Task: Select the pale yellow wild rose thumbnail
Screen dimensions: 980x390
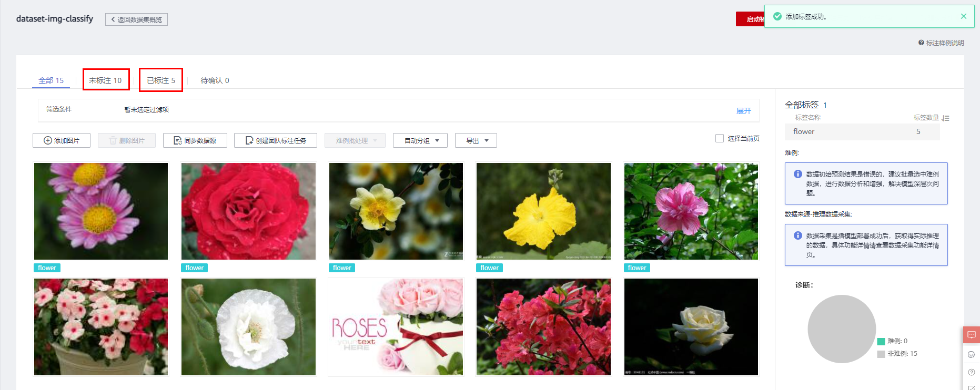Action: tap(396, 211)
